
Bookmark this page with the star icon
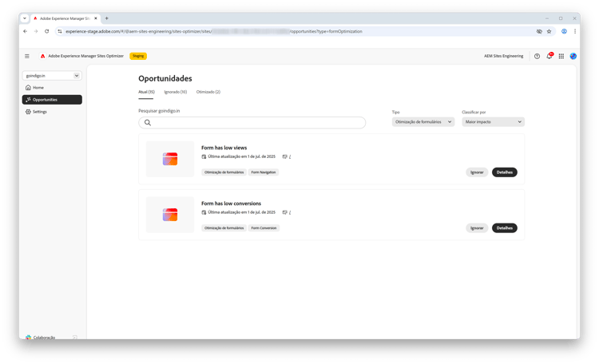549,31
